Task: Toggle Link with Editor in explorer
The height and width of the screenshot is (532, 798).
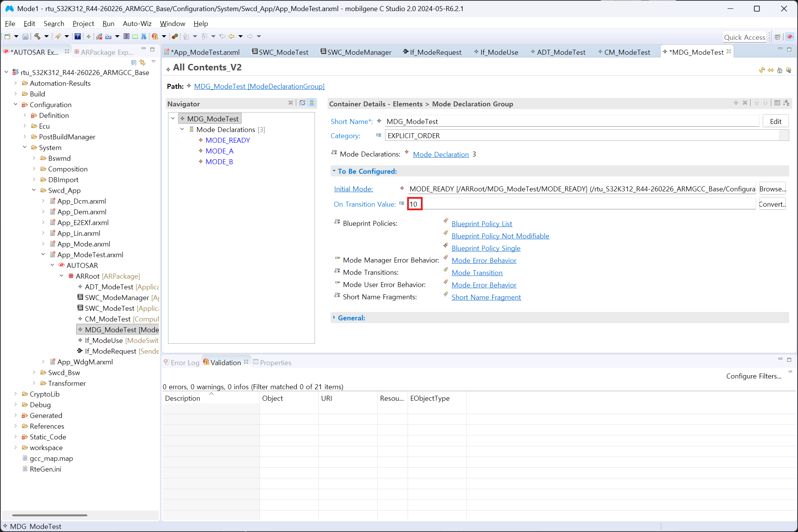Action: click(x=143, y=62)
